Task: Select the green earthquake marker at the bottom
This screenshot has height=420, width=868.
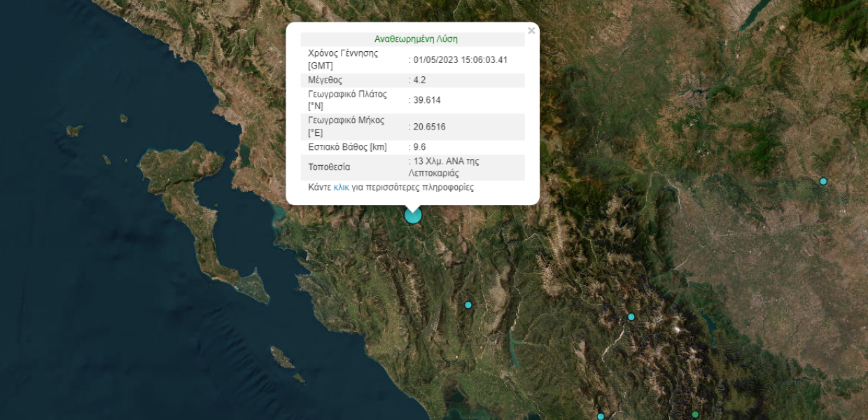Action: point(695,415)
